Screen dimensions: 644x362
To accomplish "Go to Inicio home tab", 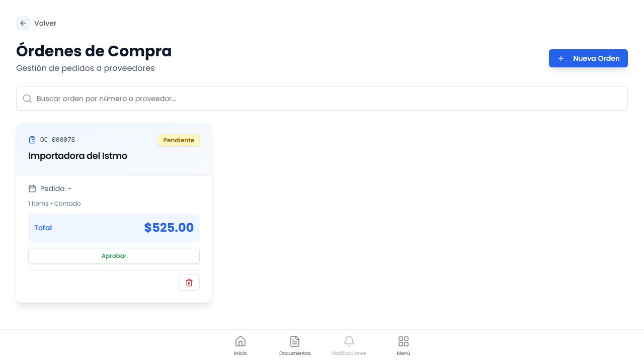I will pyautogui.click(x=240, y=345).
